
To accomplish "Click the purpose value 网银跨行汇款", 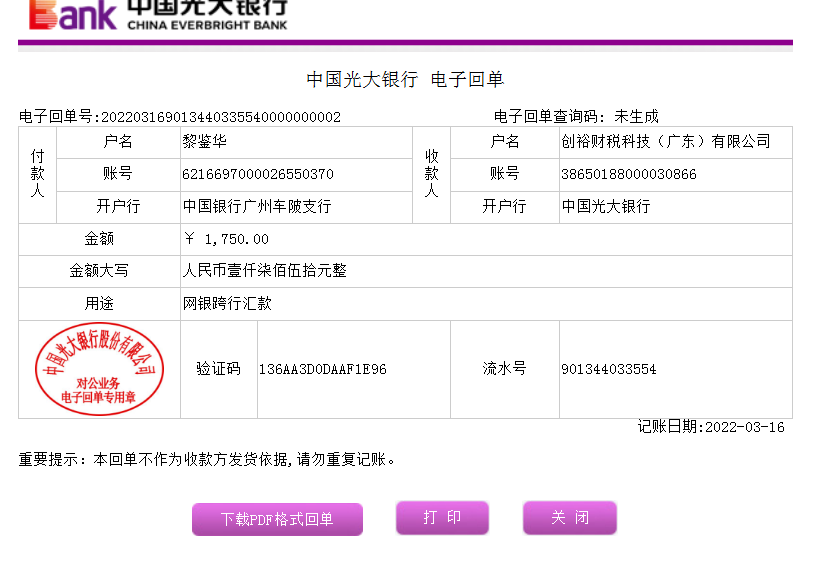I will 226,303.
